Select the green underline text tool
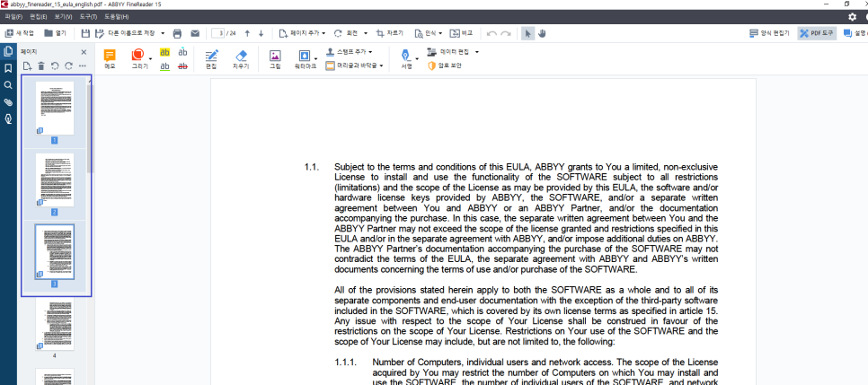Viewport: 868px width, 385px height. [165, 66]
